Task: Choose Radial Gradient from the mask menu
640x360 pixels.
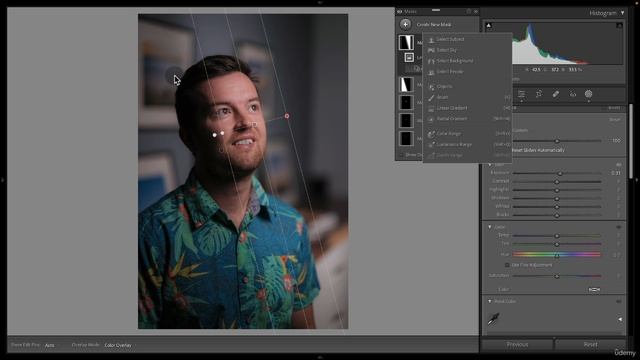Action: click(x=467, y=119)
